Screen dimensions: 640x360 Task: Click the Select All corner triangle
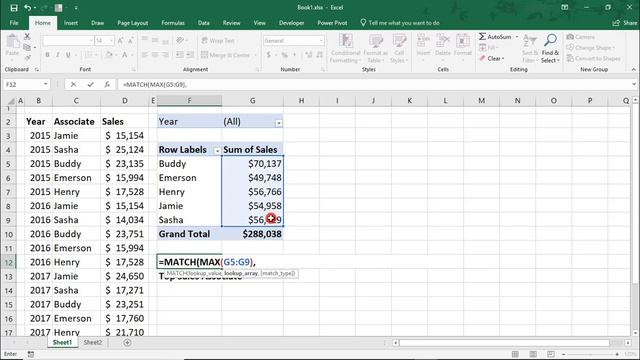11,101
